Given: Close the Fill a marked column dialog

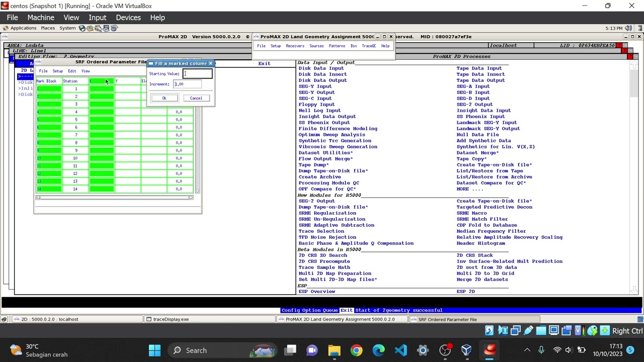Looking at the screenshot, I should coord(211,63).
